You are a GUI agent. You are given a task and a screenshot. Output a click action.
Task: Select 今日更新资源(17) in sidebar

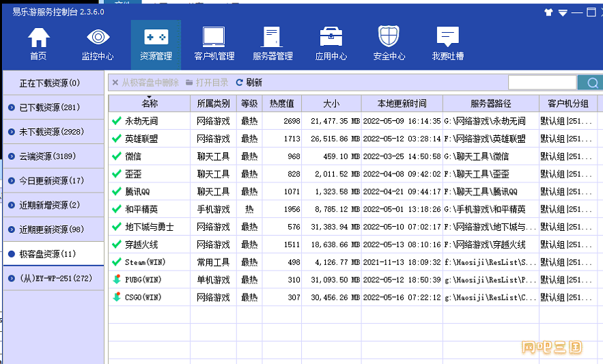[53, 180]
